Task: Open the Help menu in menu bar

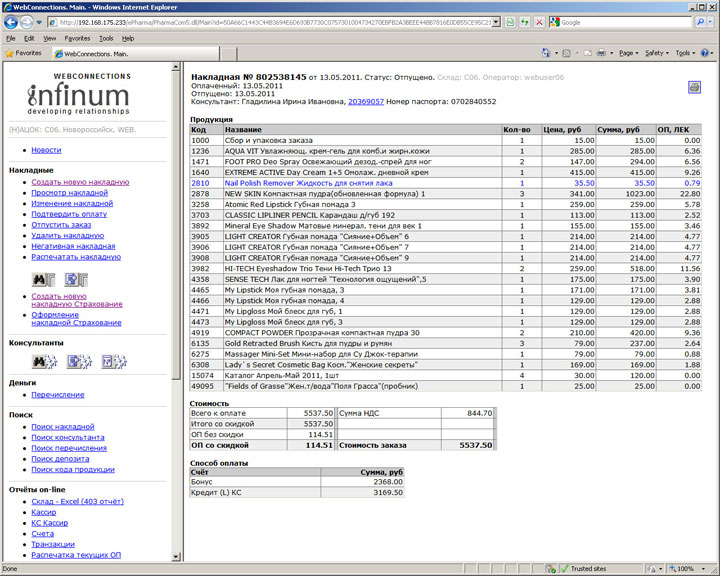Action: coord(128,39)
